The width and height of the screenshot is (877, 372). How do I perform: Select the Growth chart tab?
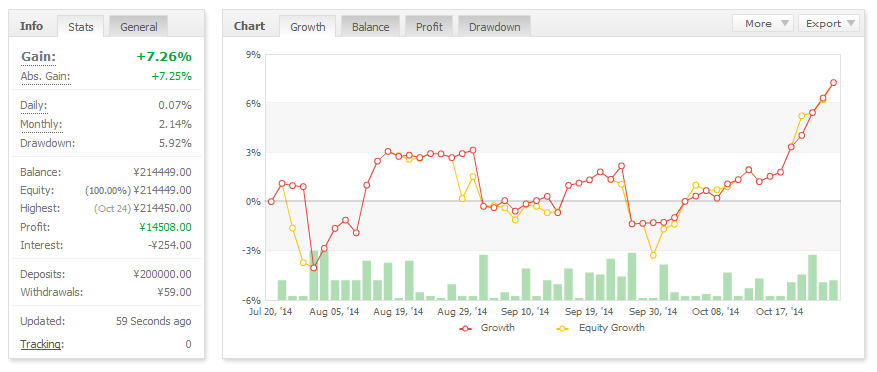pos(308,26)
